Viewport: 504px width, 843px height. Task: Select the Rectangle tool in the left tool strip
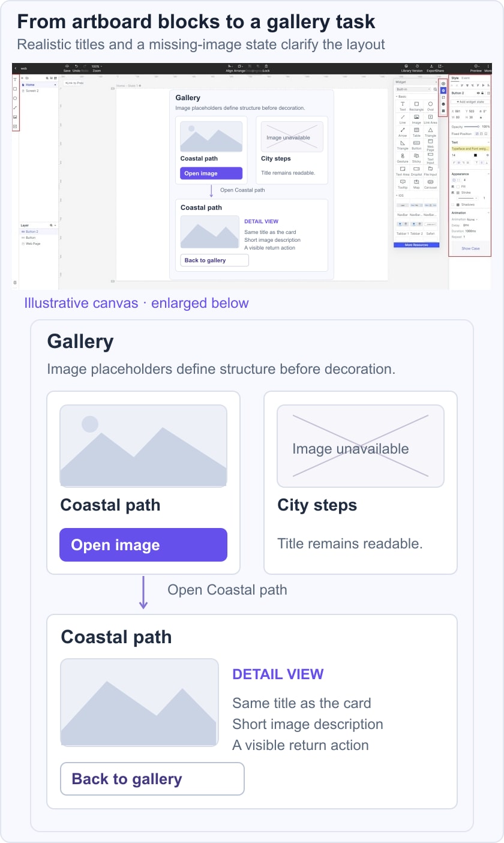tap(15, 89)
